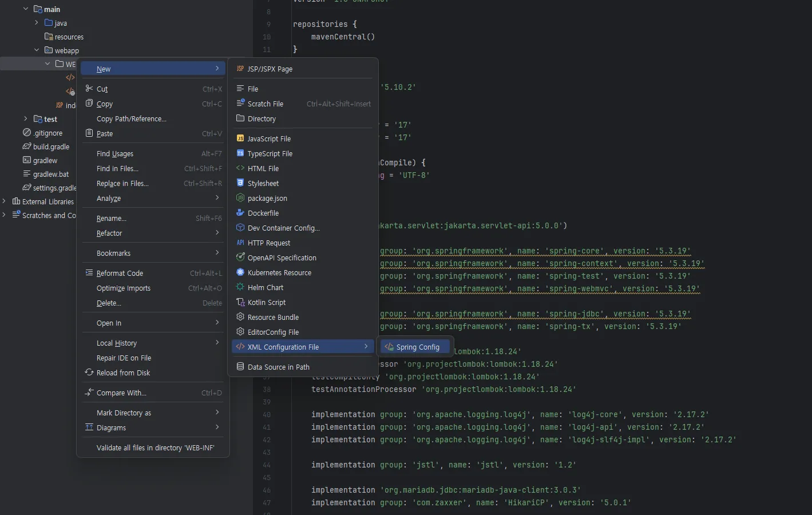Select File in the New submenu
The width and height of the screenshot is (812, 515).
tap(303, 89)
